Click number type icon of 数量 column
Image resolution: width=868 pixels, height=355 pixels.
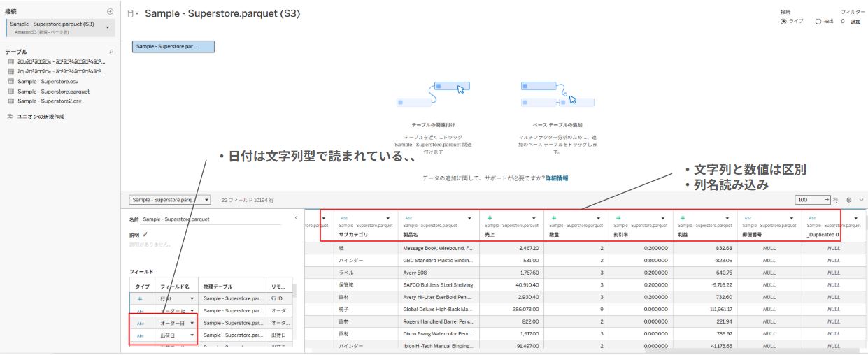(553, 218)
